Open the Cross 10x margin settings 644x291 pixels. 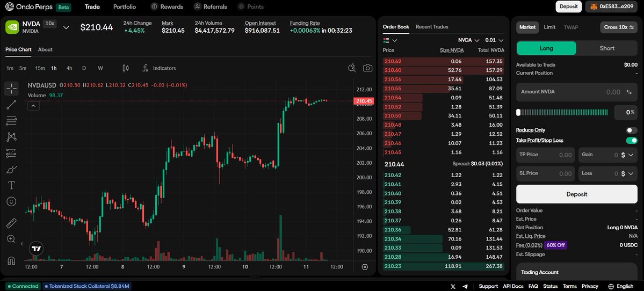point(619,27)
